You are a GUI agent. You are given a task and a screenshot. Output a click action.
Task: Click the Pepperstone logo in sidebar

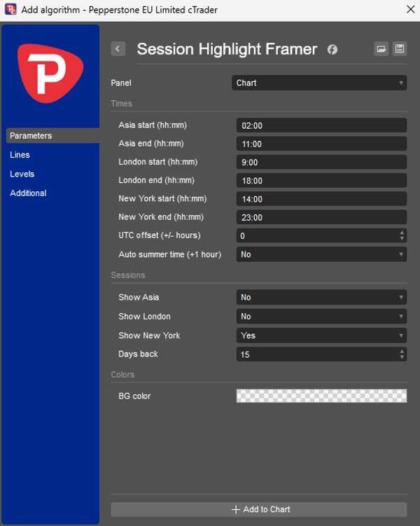[50, 73]
